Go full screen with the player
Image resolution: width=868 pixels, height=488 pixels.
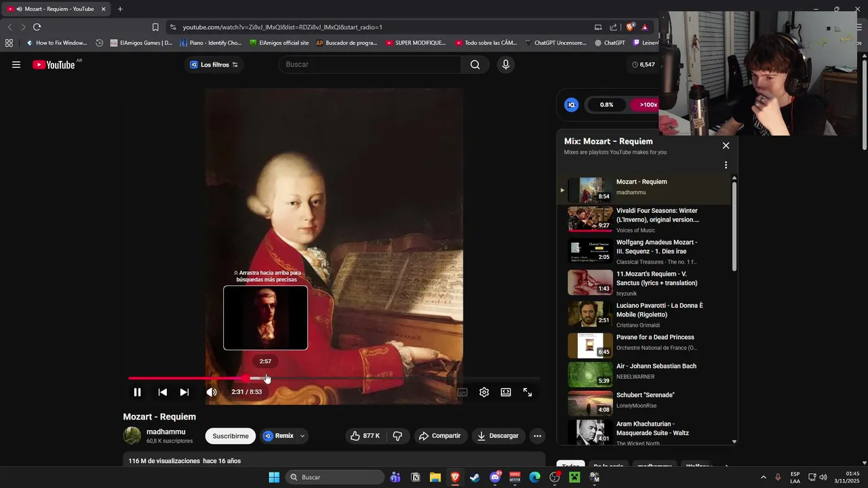528,392
